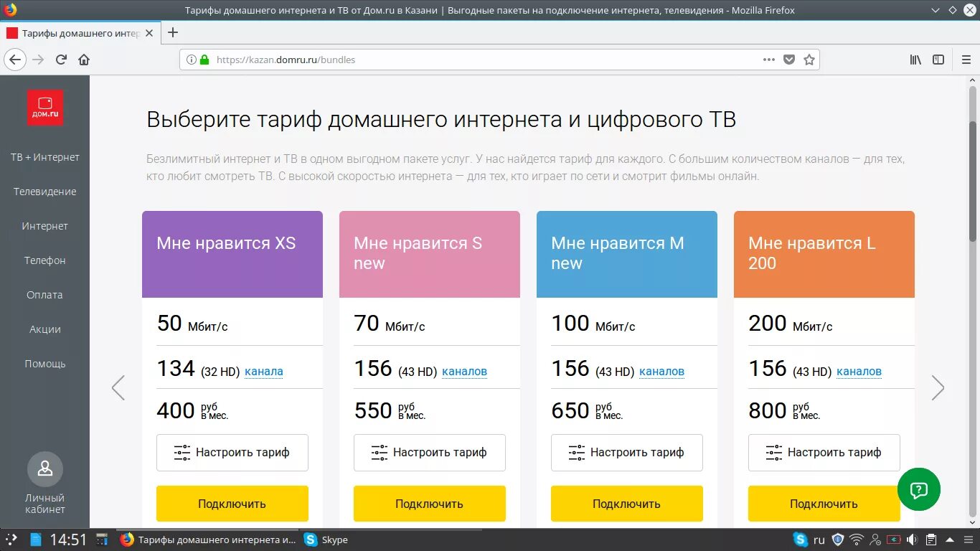Toggle the Firefox sidebars icon
Screen dimensions: 980x551
938,60
